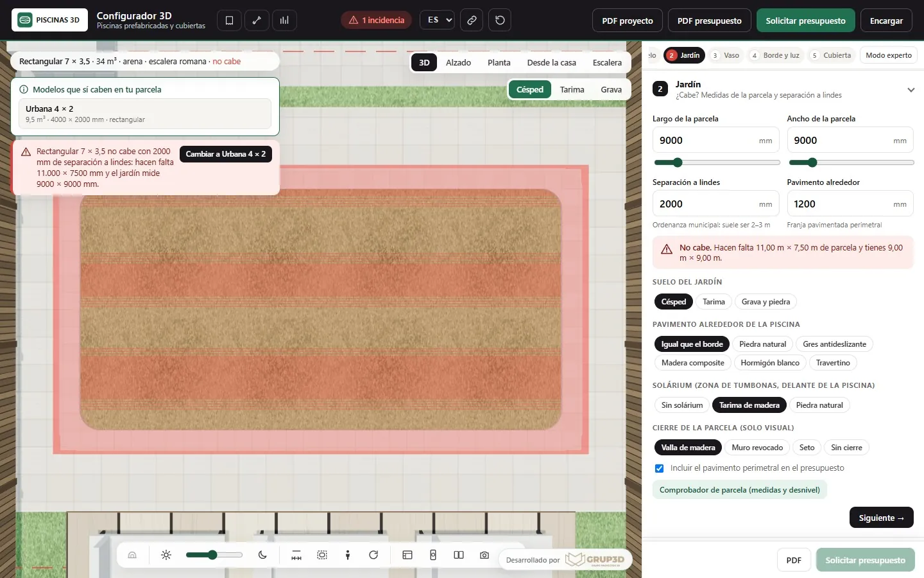Click Cambiar a Urbana 4 × 2 button

pos(226,154)
